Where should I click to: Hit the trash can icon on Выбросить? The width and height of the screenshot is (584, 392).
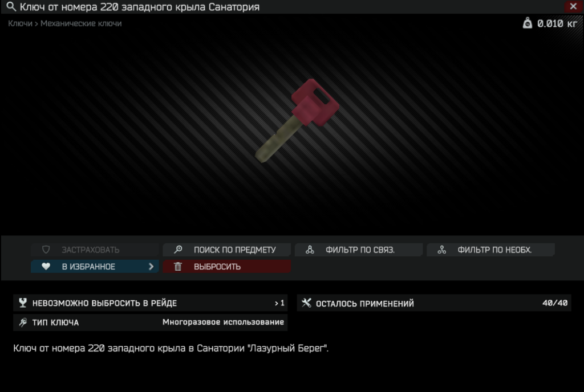[x=178, y=267]
